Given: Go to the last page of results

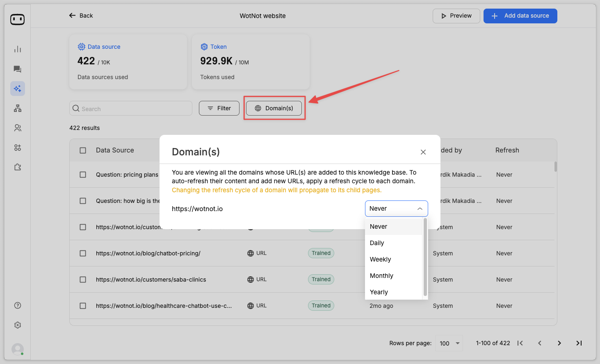Looking at the screenshot, I should tap(579, 343).
